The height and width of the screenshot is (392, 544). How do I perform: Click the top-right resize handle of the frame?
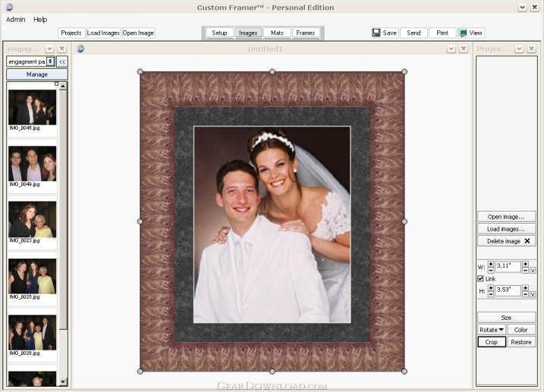[404, 72]
